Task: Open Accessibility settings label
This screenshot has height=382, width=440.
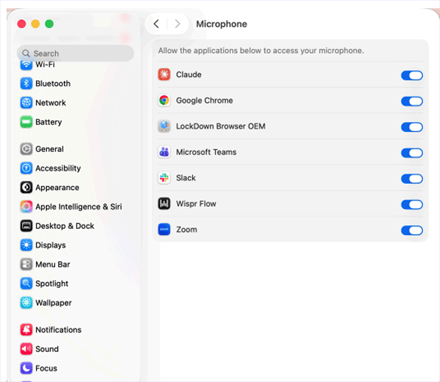Action: point(58,168)
